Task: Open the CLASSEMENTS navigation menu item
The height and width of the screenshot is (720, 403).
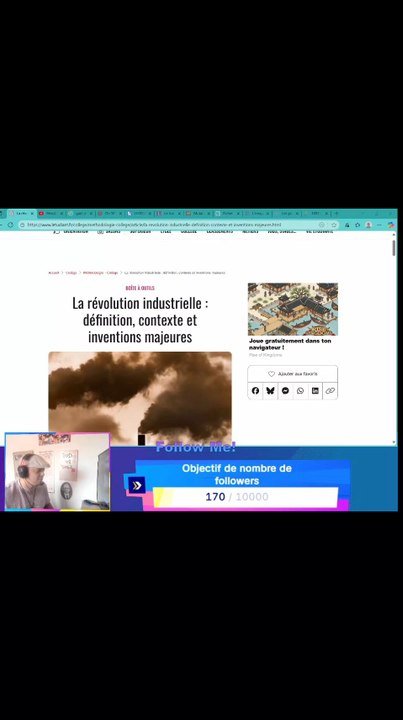Action: click(x=219, y=232)
